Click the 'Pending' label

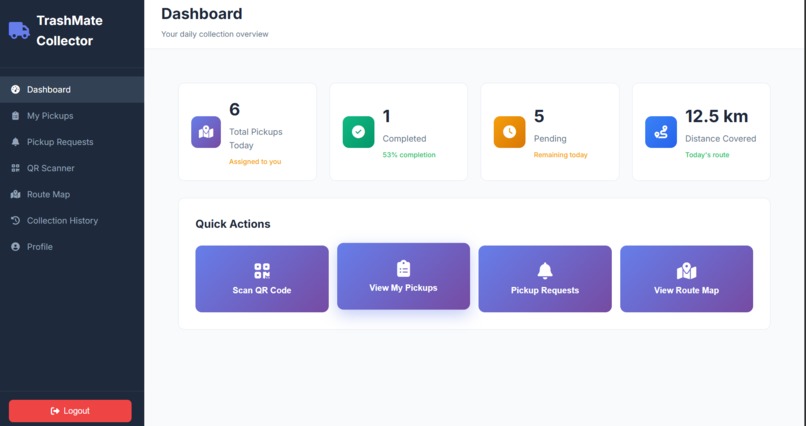tap(550, 139)
